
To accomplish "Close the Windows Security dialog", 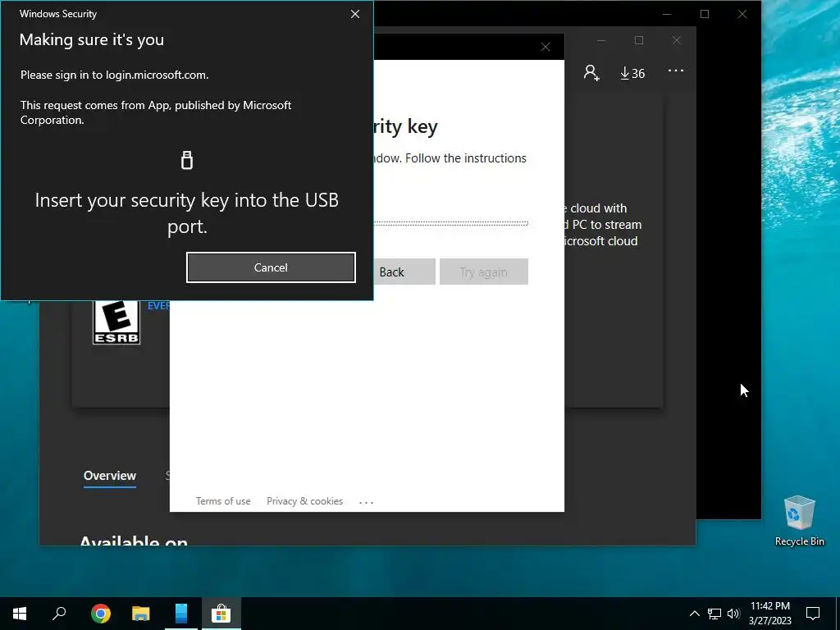I will 354,14.
